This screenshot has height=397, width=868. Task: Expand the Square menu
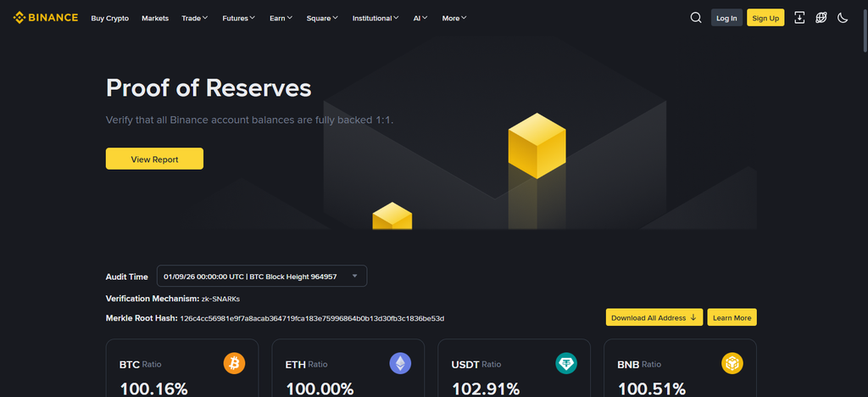click(322, 19)
